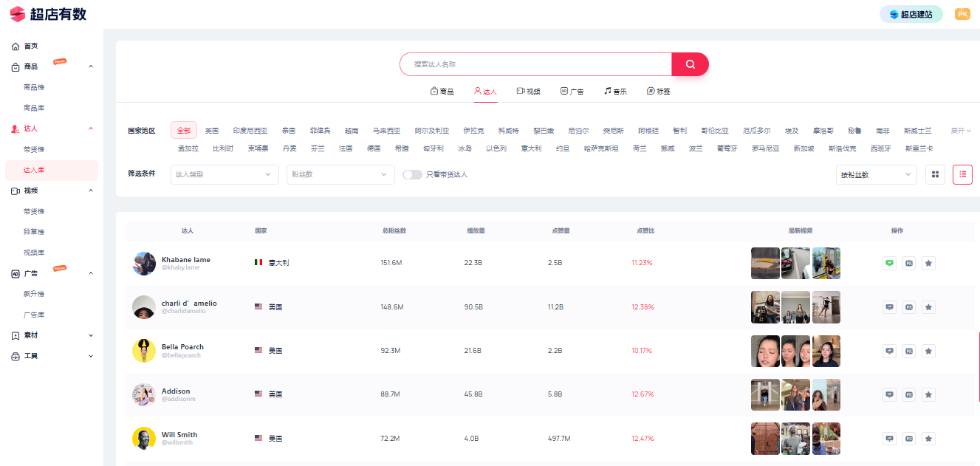Select 美国 country filter
This screenshot has height=466, width=980.
[x=212, y=131]
